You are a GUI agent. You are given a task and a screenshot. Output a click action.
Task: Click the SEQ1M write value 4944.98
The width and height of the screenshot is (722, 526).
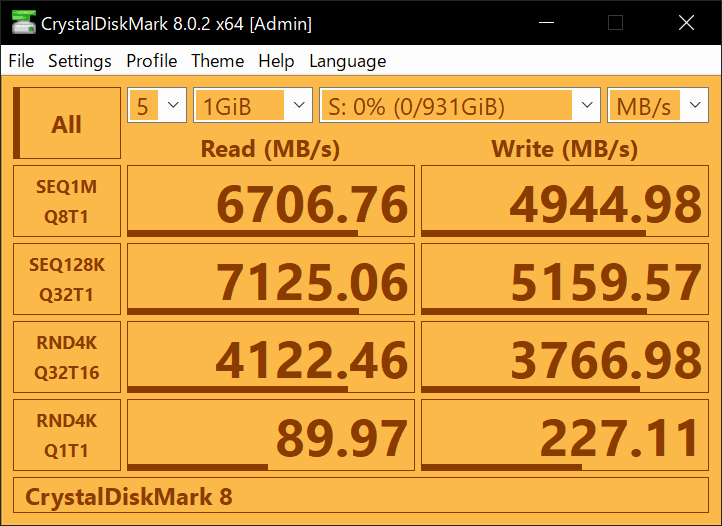[x=565, y=201]
